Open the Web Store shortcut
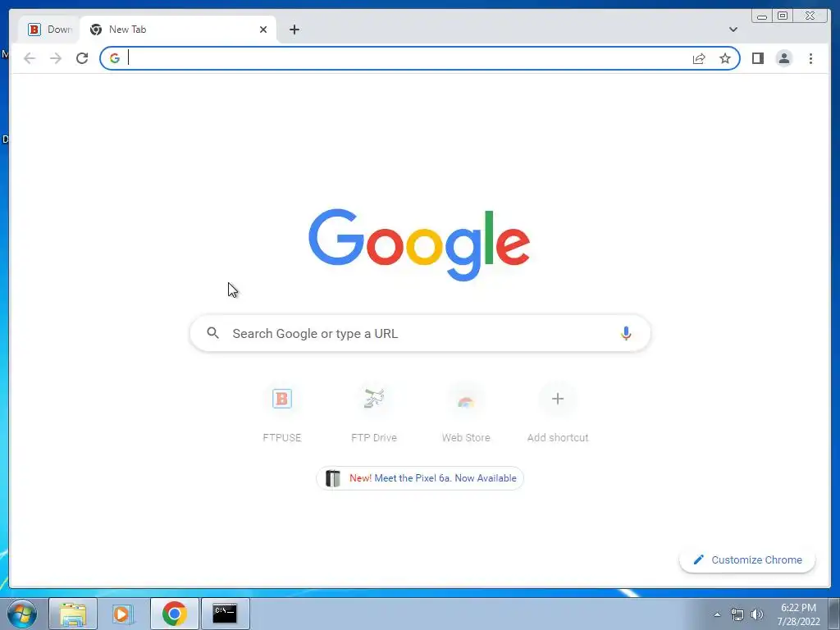 click(x=466, y=413)
